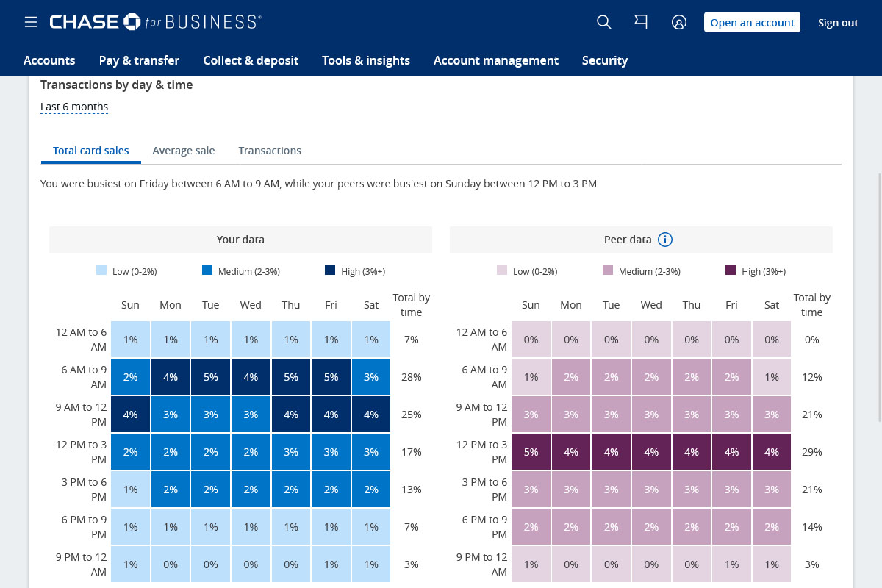
Task: Click the Chase for Business logo
Action: [155, 22]
